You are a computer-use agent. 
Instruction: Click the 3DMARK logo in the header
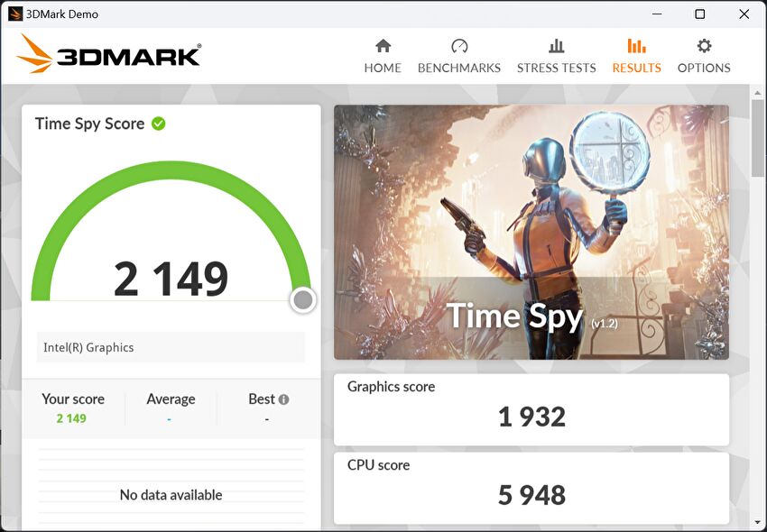click(x=109, y=55)
